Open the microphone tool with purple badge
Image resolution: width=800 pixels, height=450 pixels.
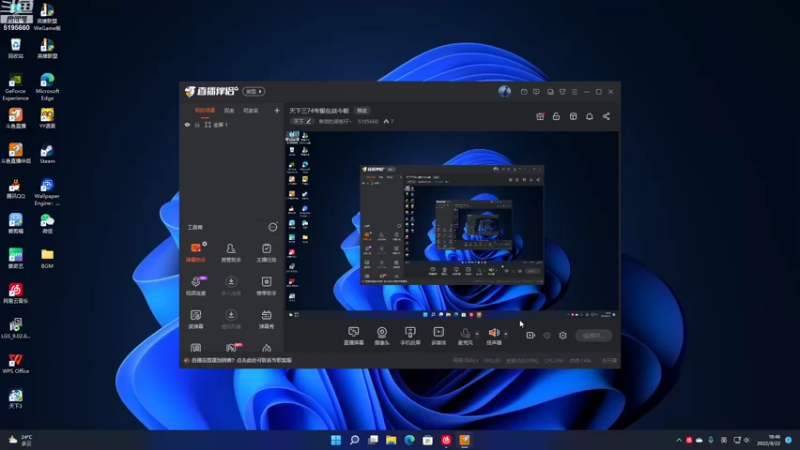click(196, 286)
